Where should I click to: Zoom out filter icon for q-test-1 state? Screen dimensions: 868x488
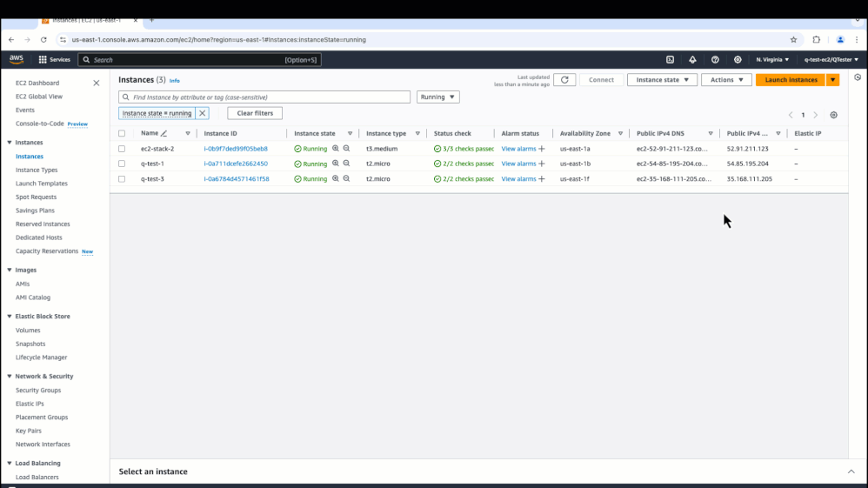(x=346, y=164)
